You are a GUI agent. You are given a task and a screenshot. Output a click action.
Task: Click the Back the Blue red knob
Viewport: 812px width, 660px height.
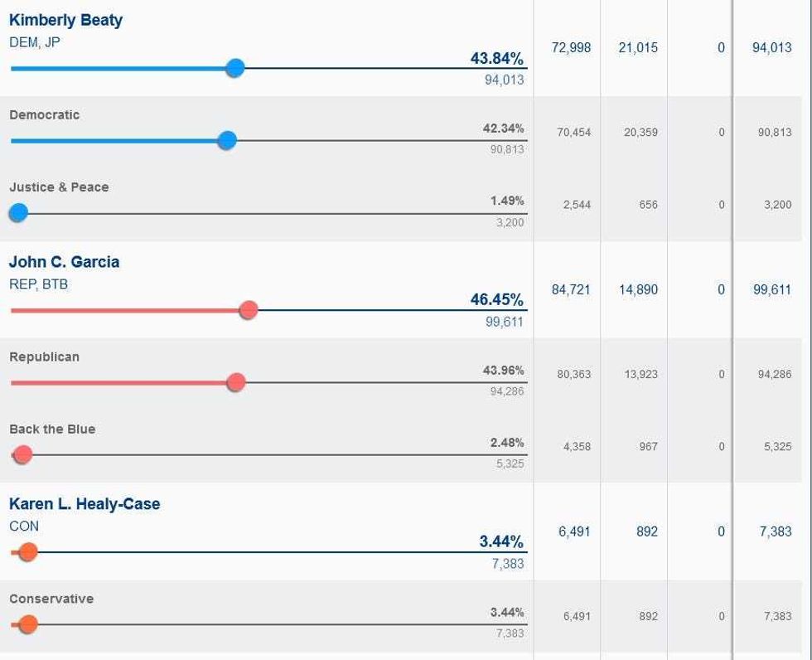(x=22, y=454)
